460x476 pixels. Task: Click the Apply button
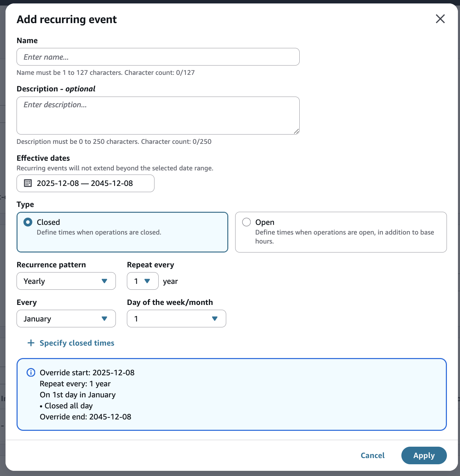coord(424,456)
